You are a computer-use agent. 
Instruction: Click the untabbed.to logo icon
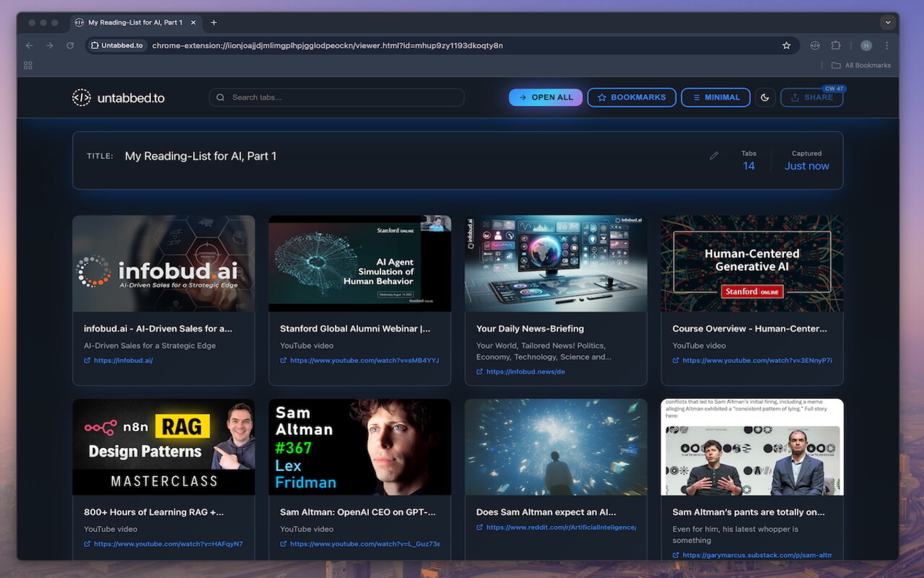point(82,98)
